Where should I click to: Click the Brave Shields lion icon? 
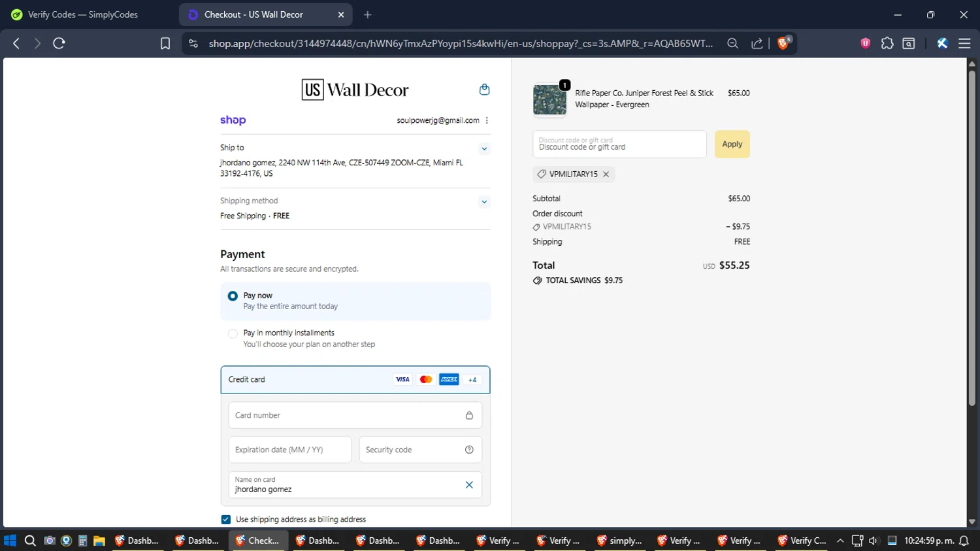click(784, 43)
